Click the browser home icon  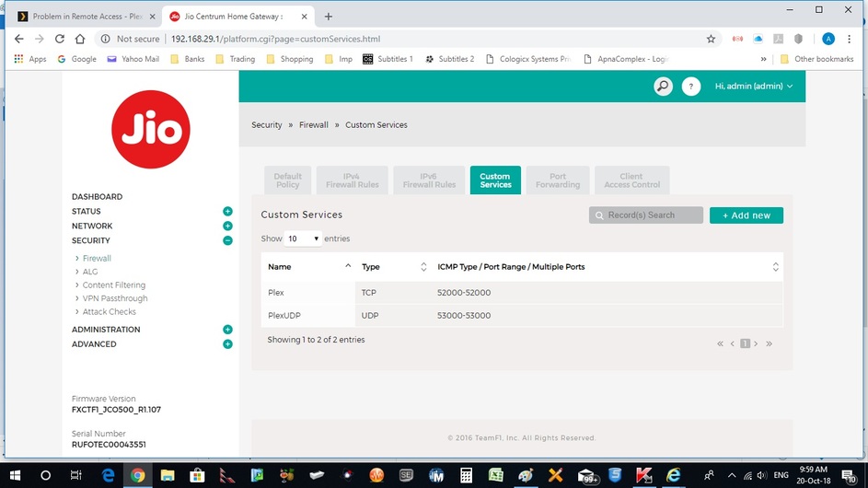point(80,39)
